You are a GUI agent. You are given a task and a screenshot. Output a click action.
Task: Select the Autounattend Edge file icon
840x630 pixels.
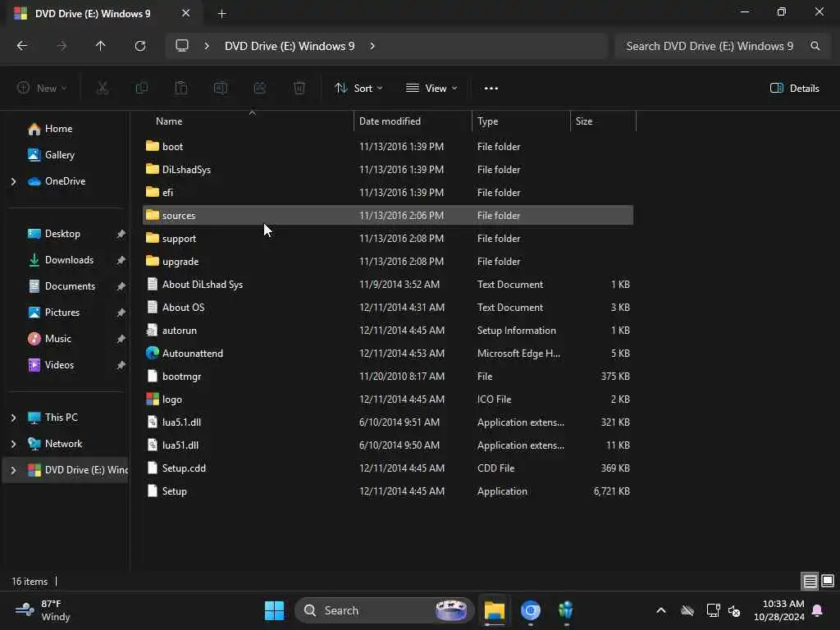pyautogui.click(x=153, y=353)
